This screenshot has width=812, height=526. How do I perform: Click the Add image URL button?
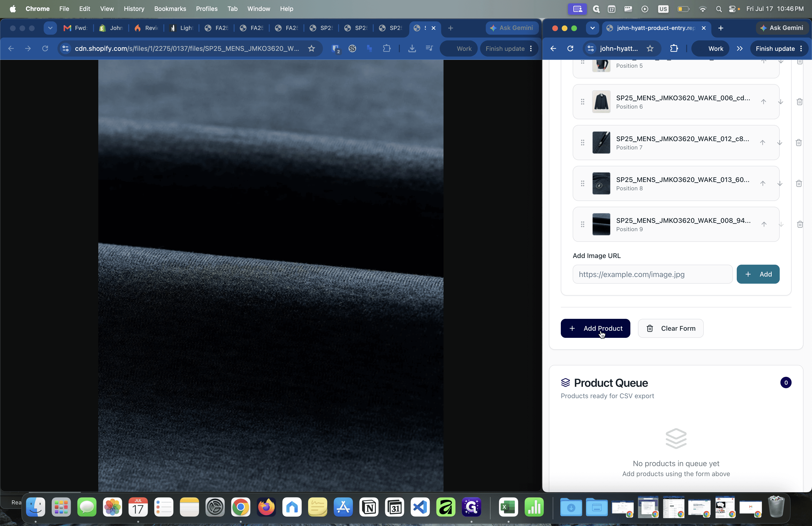pyautogui.click(x=758, y=274)
